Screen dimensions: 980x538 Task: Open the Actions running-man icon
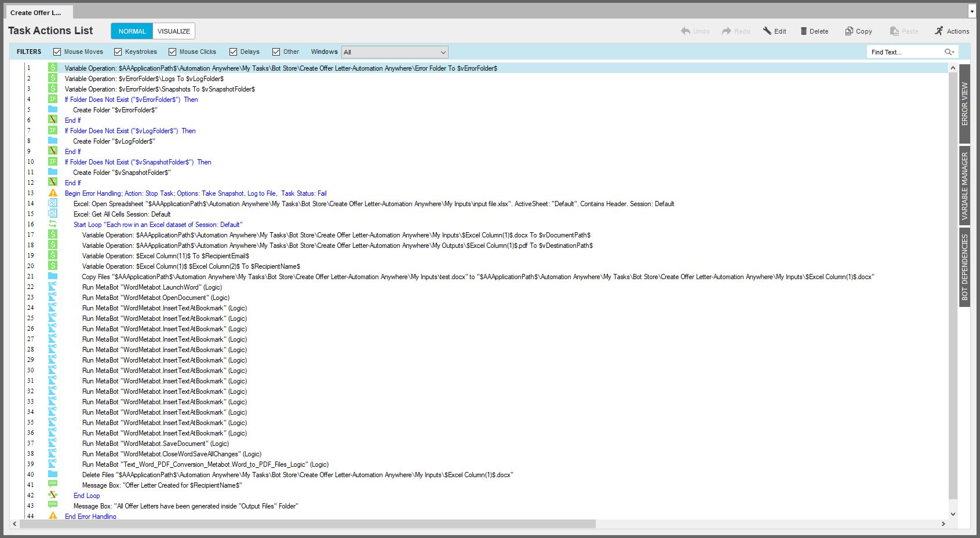point(939,31)
